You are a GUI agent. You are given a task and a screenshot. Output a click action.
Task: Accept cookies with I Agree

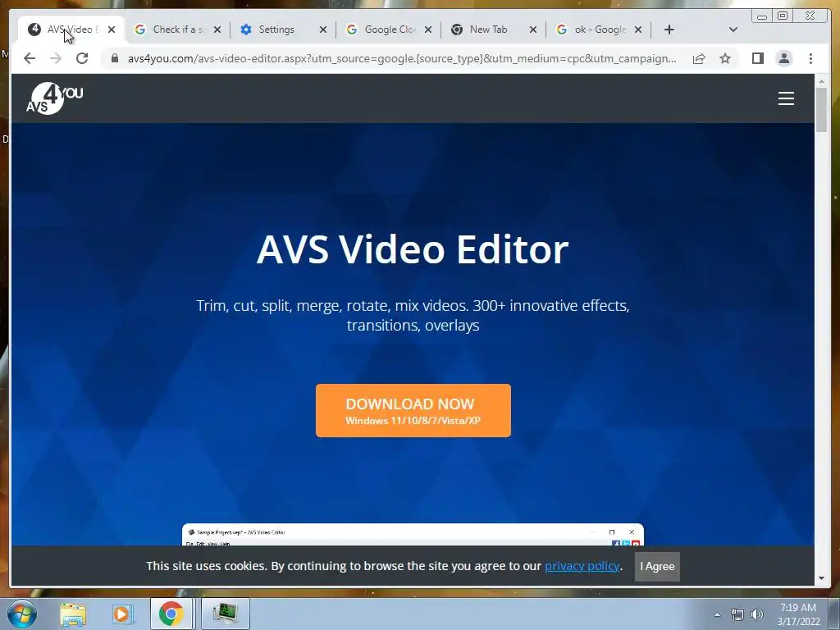[x=657, y=566]
